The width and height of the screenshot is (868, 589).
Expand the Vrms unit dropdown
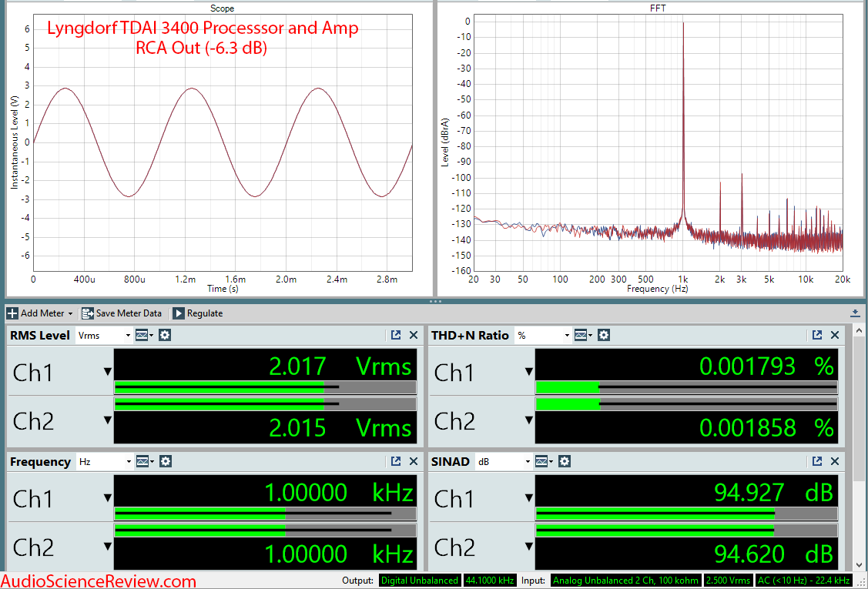coord(103,336)
